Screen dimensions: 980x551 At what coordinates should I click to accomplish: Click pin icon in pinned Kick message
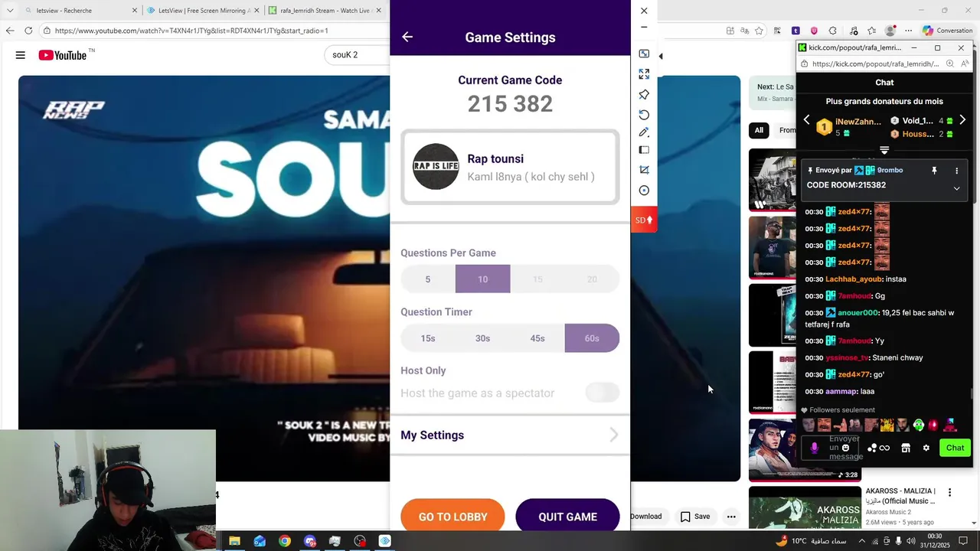click(x=934, y=171)
